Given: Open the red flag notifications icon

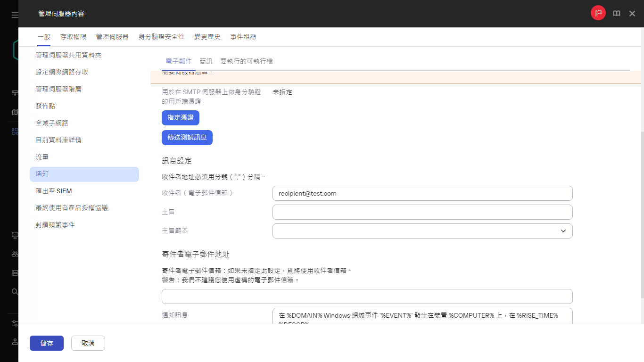Looking at the screenshot, I should coord(598,13).
